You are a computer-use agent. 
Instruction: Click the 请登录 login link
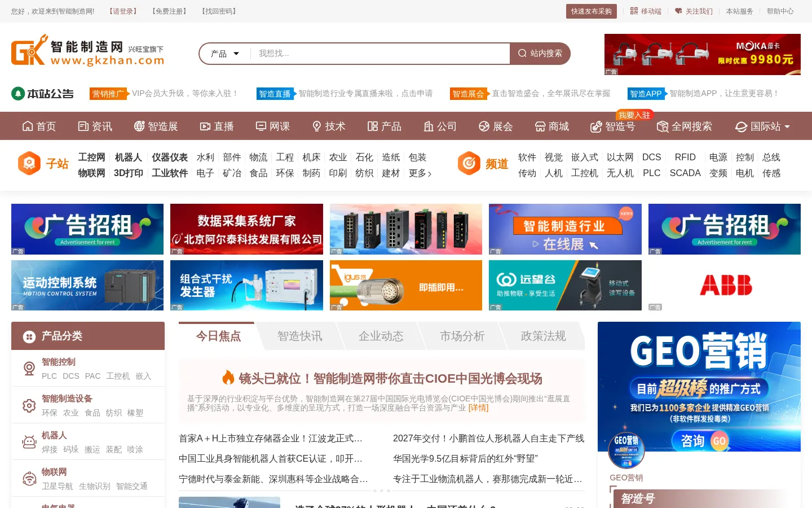click(x=123, y=11)
